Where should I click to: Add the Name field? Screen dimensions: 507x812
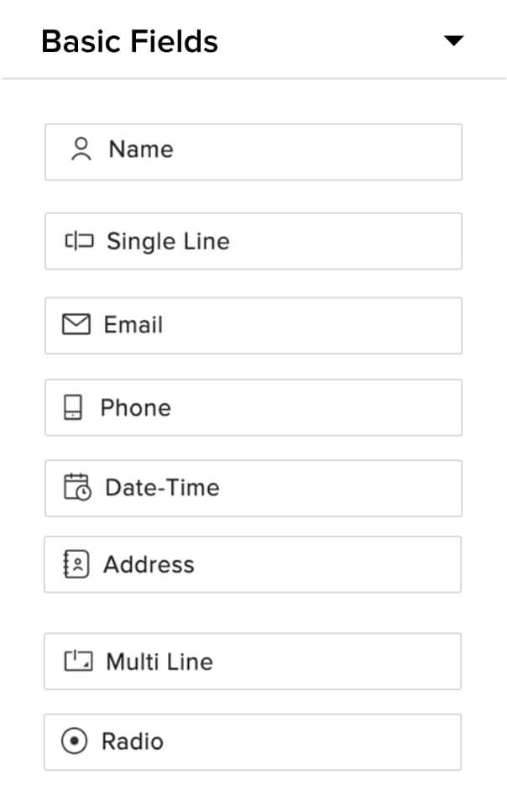pos(141,150)
